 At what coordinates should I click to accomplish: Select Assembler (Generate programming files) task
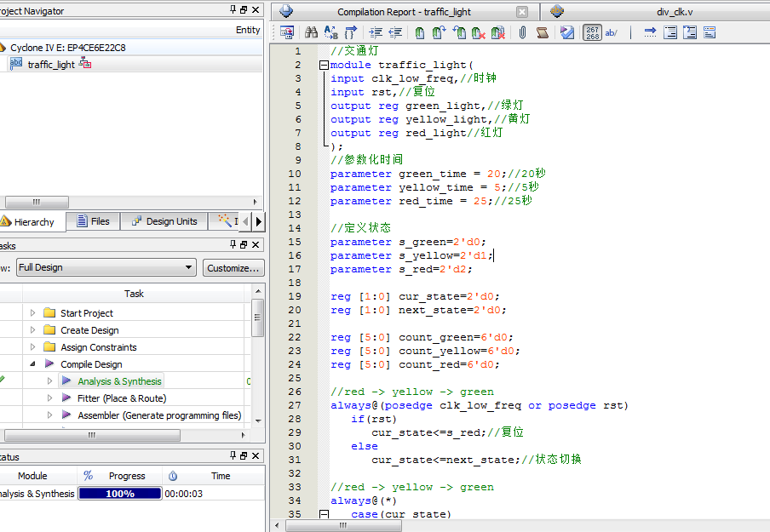click(159, 415)
